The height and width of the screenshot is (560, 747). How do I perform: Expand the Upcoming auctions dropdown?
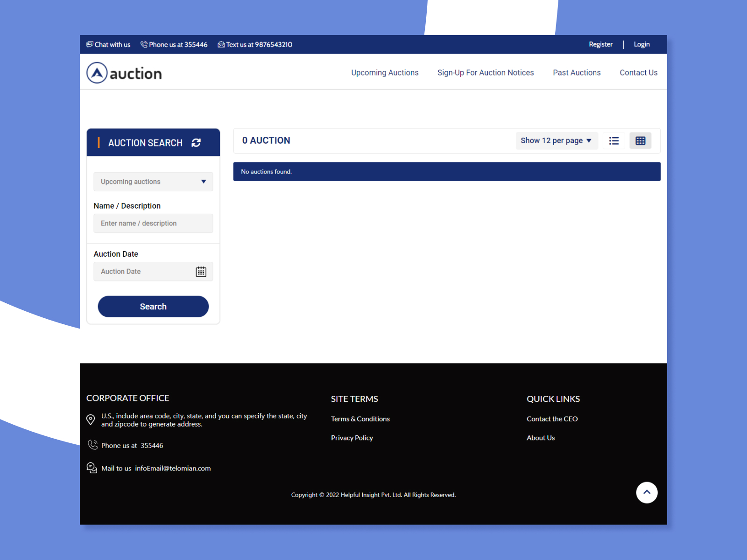(153, 182)
